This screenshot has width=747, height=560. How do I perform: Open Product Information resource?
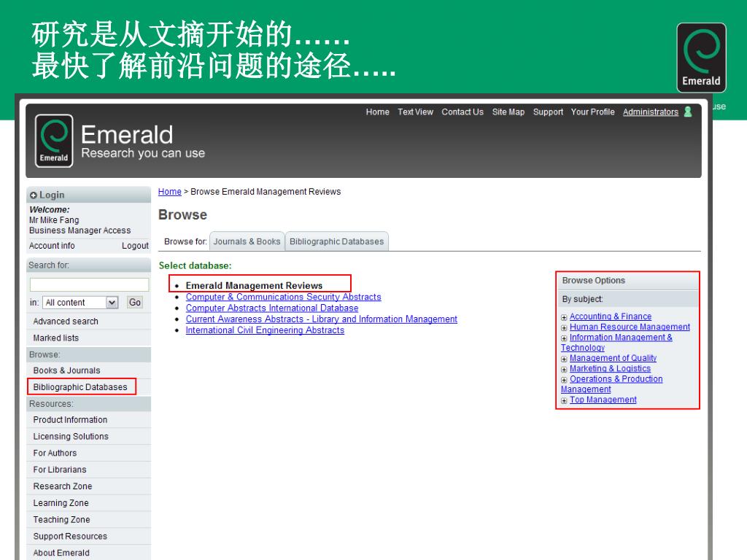tap(70, 419)
